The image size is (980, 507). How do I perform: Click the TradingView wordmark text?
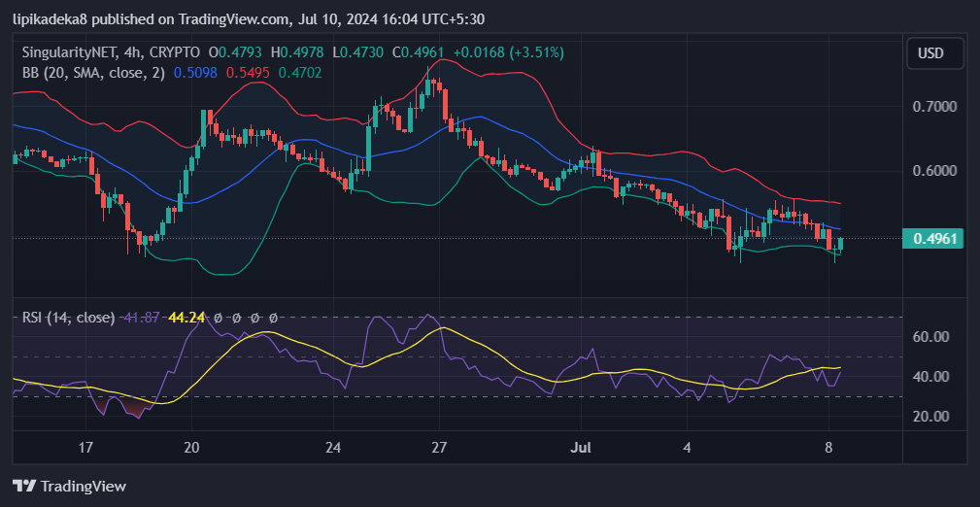coord(83,486)
